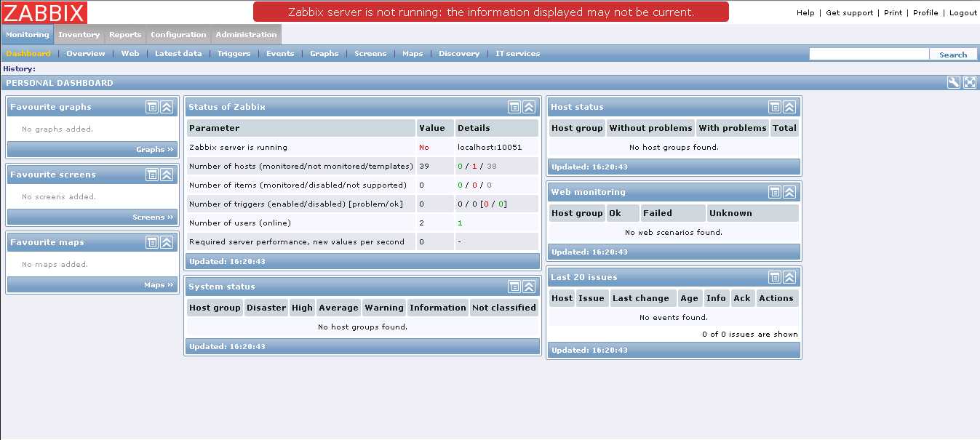Collapse the Status of Zabbix widget

click(x=529, y=107)
